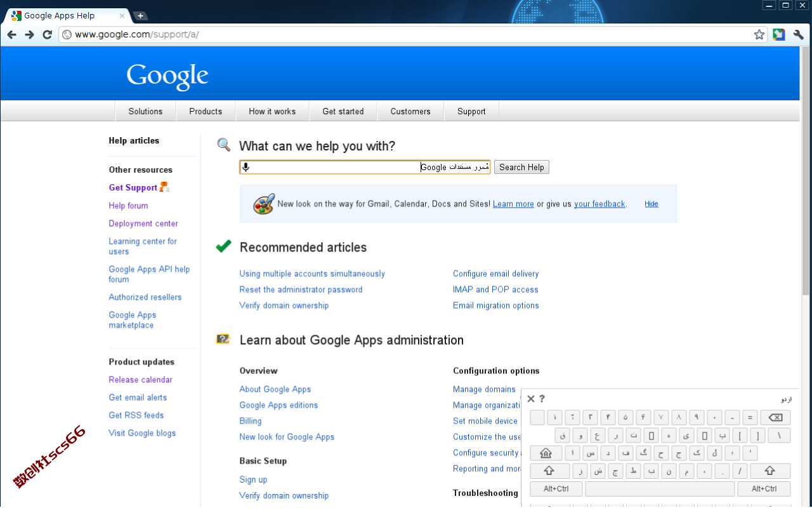Click the Search Help button

[521, 167]
